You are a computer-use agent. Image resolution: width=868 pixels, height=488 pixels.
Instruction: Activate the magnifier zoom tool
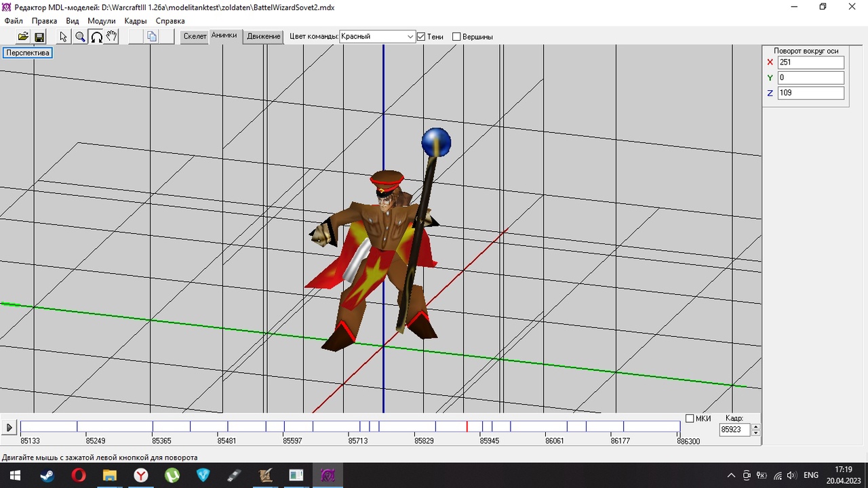pos(80,37)
